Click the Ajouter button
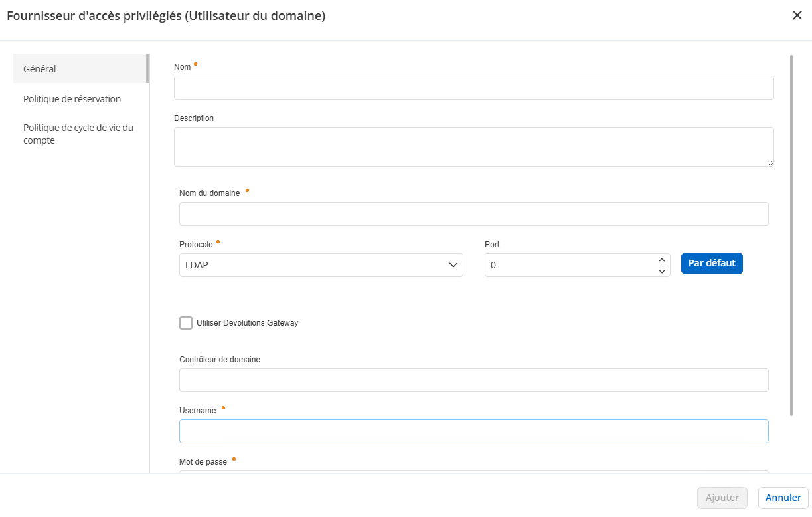The height and width of the screenshot is (517, 812). [x=722, y=498]
